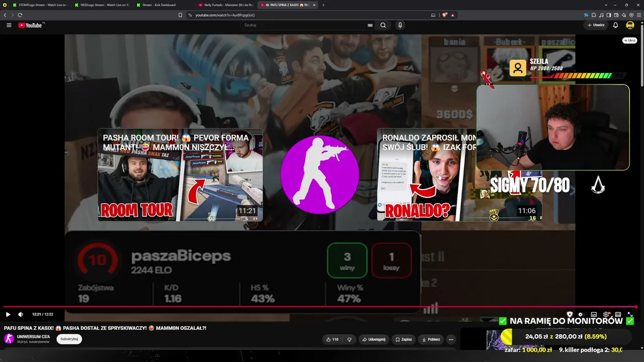Play the video
Image resolution: width=644 pixels, height=362 pixels.
pos(8,314)
